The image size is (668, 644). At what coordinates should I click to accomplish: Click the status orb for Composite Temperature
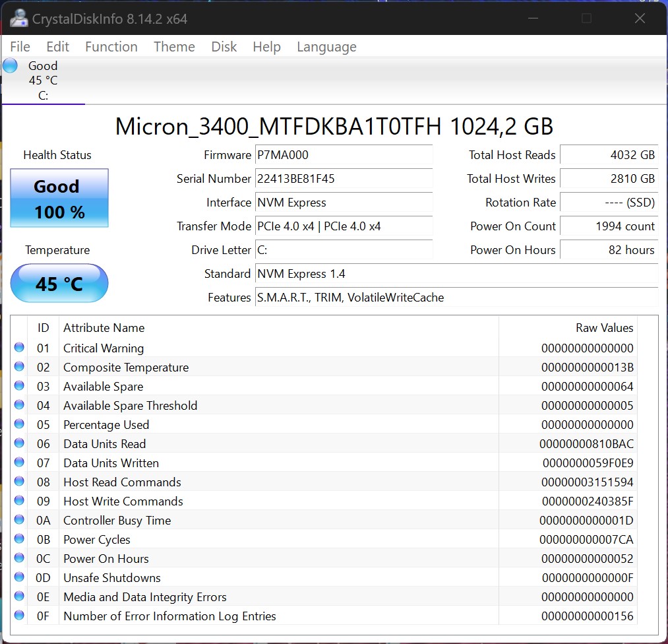coord(19,366)
